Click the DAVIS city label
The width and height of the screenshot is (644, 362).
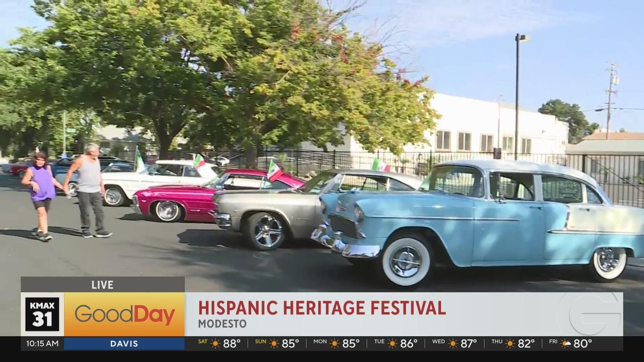point(124,344)
